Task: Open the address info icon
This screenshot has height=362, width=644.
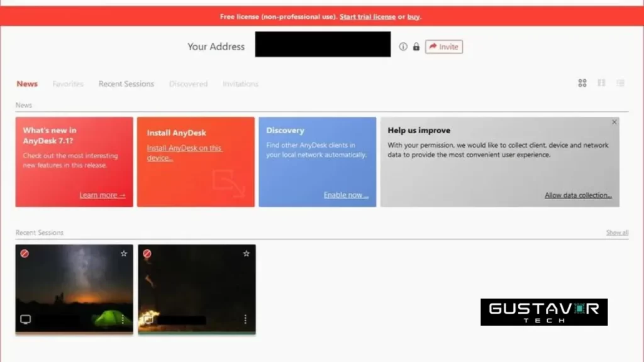Action: (x=403, y=47)
